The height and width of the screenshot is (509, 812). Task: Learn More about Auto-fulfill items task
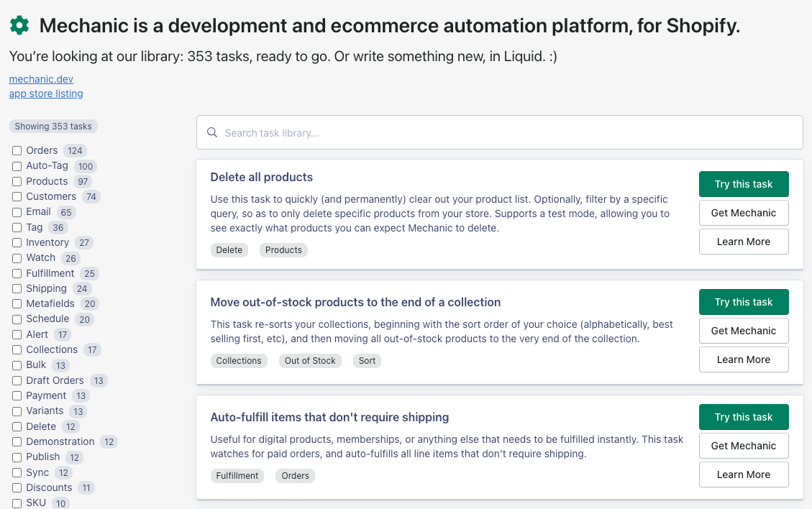tap(743, 474)
